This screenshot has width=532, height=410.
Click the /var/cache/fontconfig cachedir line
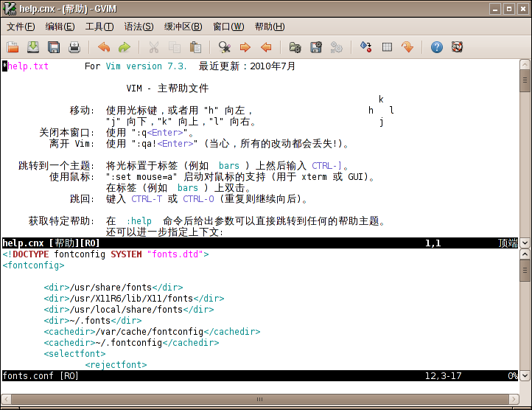(x=152, y=332)
